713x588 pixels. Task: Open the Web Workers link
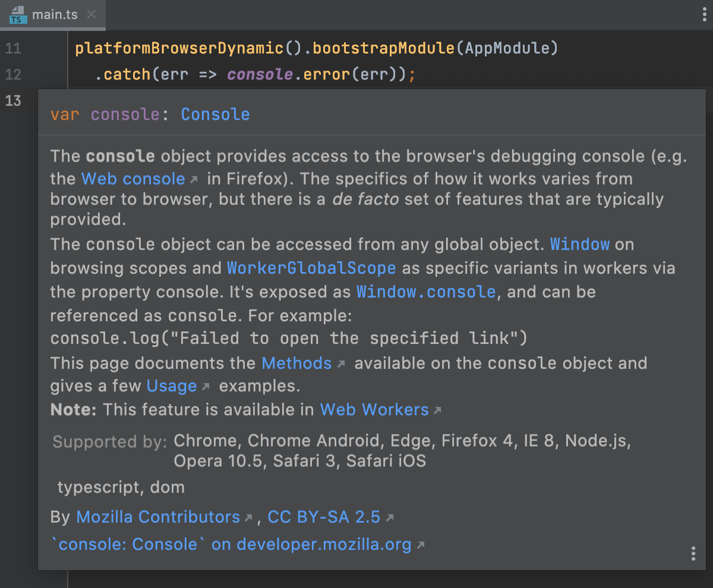point(374,410)
